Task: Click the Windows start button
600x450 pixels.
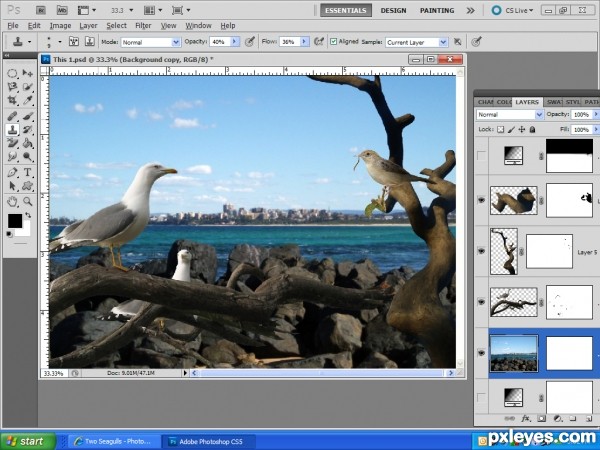Action: click(x=28, y=441)
